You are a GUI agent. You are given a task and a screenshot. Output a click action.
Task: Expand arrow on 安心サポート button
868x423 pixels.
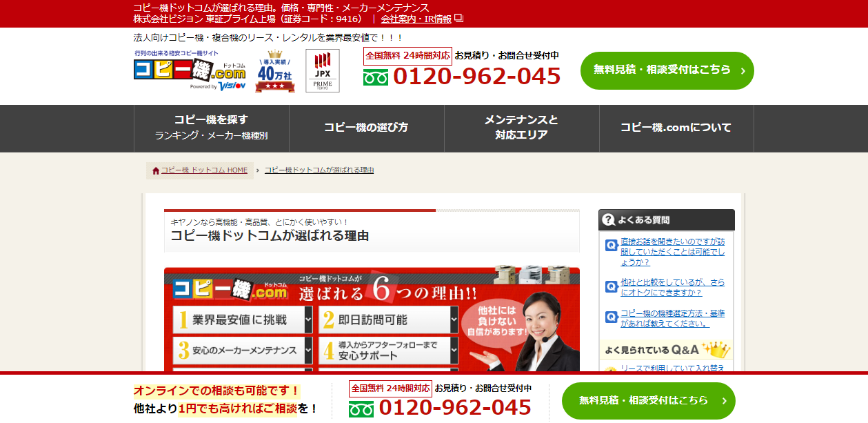454,351
